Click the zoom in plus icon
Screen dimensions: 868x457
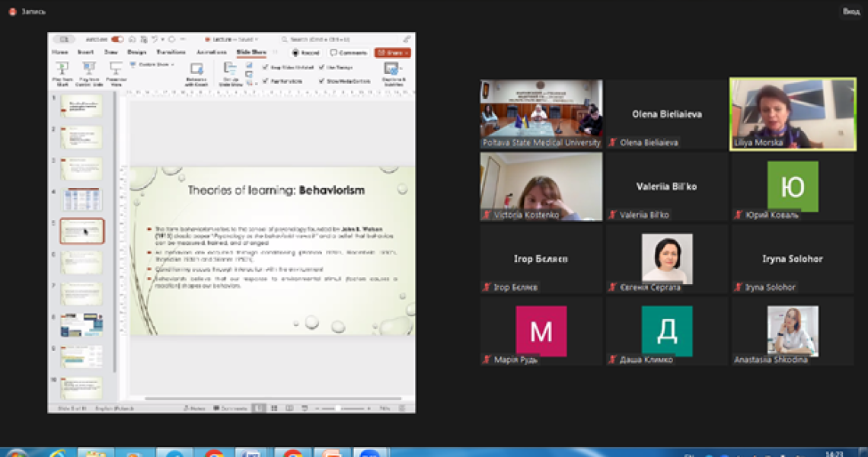coord(369,408)
